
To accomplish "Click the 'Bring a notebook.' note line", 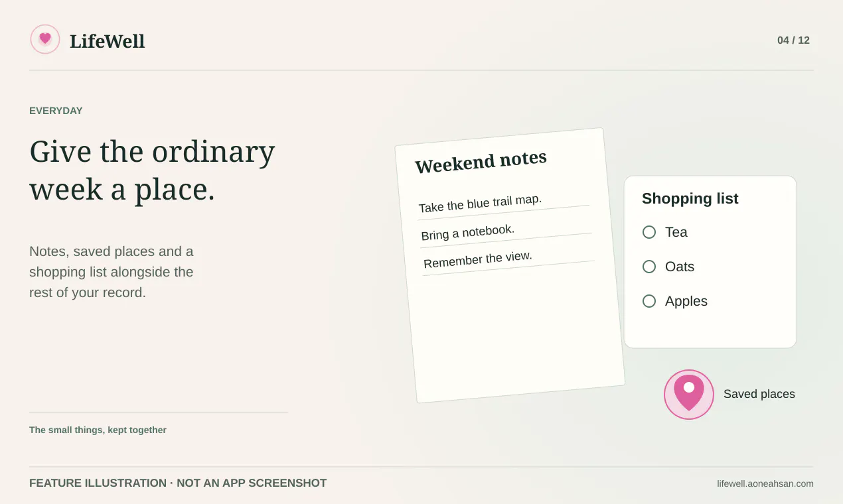I will (468, 232).
